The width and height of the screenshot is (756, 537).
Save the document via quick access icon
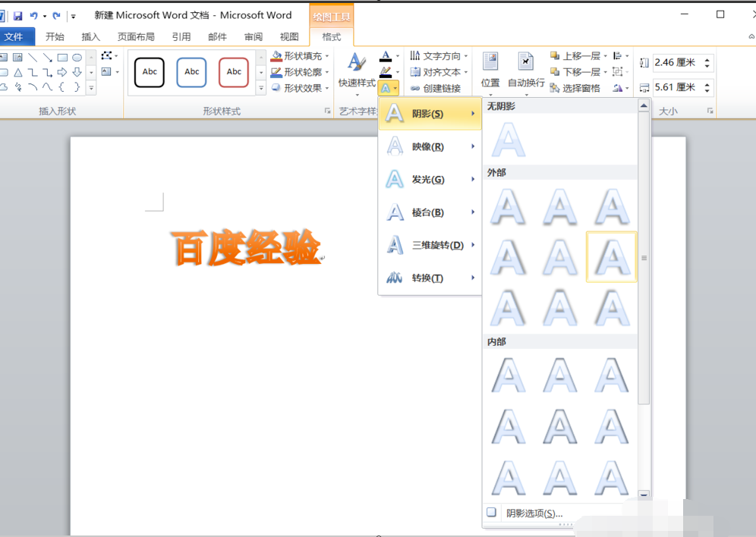[x=18, y=16]
